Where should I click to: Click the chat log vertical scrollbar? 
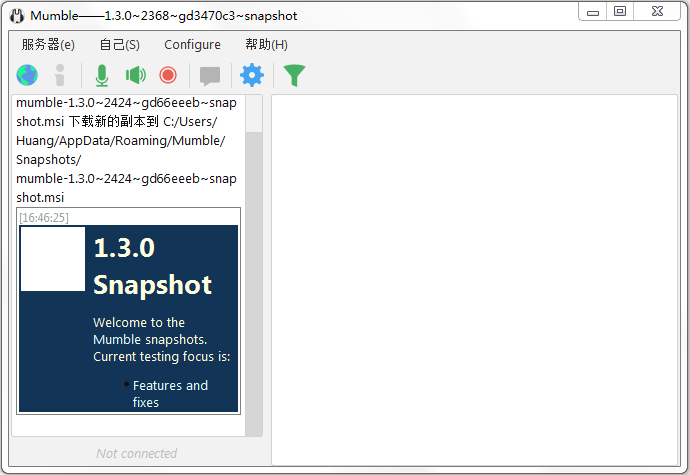click(x=254, y=280)
